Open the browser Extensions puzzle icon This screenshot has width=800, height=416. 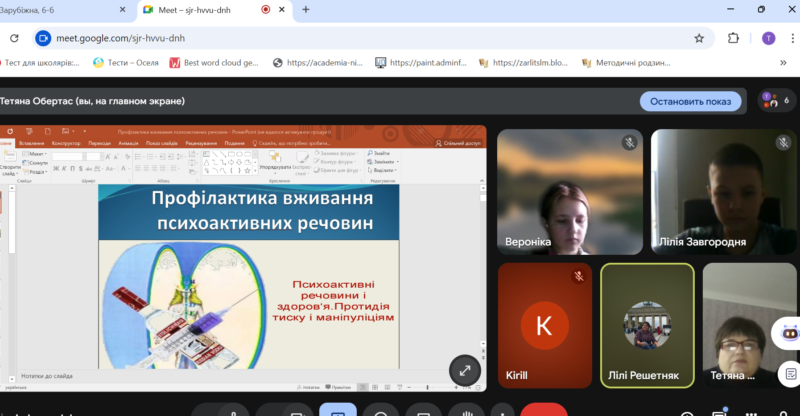pos(733,38)
